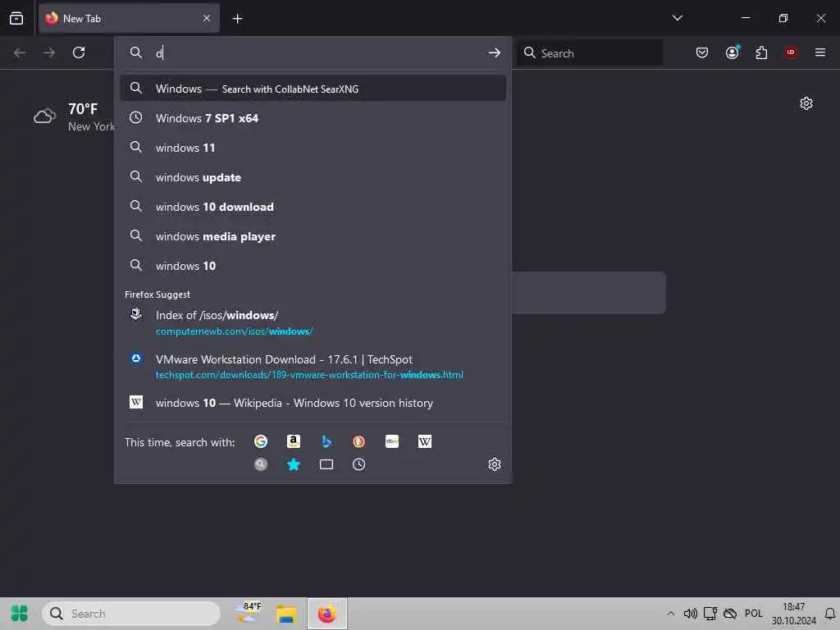The height and width of the screenshot is (630, 840).
Task: Reload the current page
Action: 79,52
